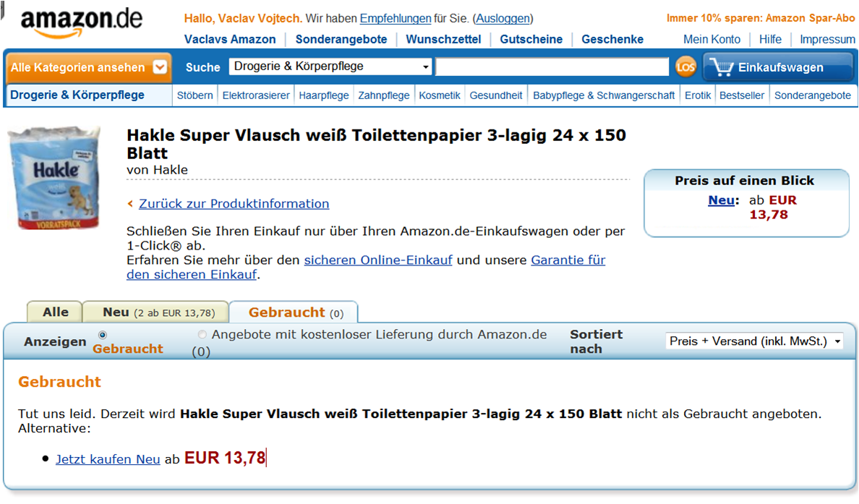Open the Drogerie & Körperpflege search category dropdown

(330, 67)
